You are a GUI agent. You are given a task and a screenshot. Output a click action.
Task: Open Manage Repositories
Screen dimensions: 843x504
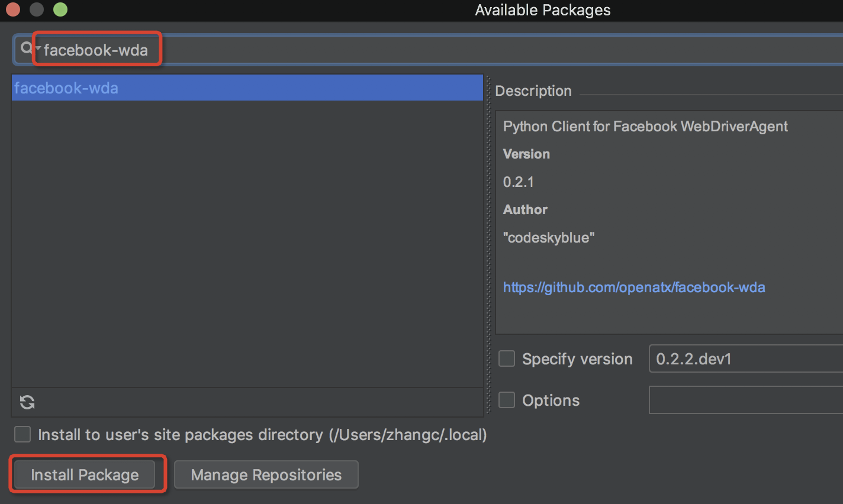(266, 474)
